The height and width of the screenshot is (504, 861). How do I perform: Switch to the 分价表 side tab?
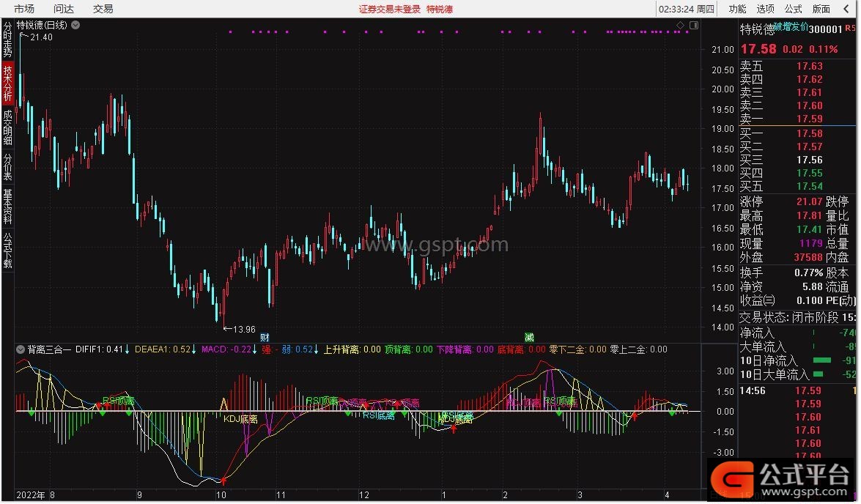[7, 167]
